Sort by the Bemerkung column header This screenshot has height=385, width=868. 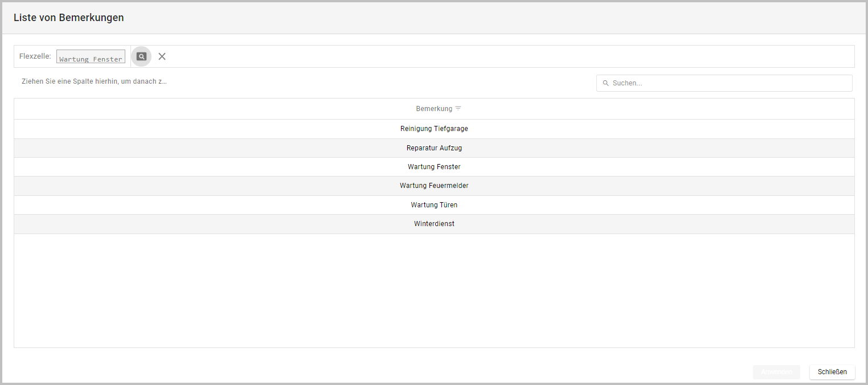tap(433, 109)
